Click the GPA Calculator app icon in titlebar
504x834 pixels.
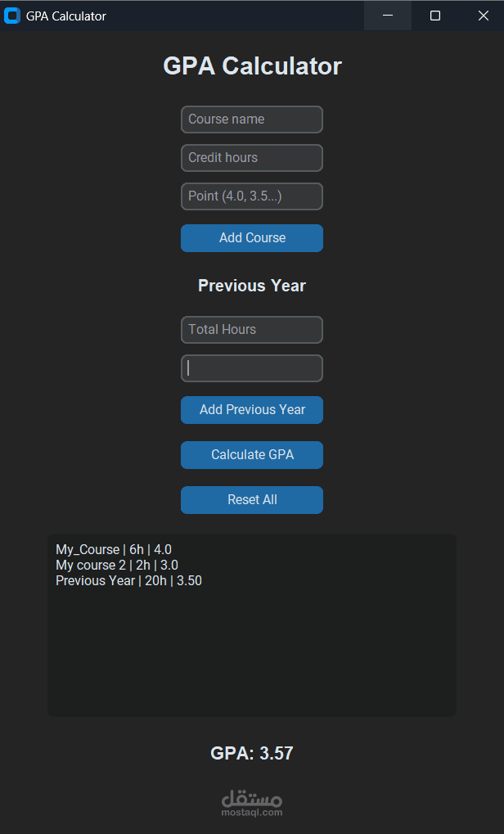(x=12, y=16)
